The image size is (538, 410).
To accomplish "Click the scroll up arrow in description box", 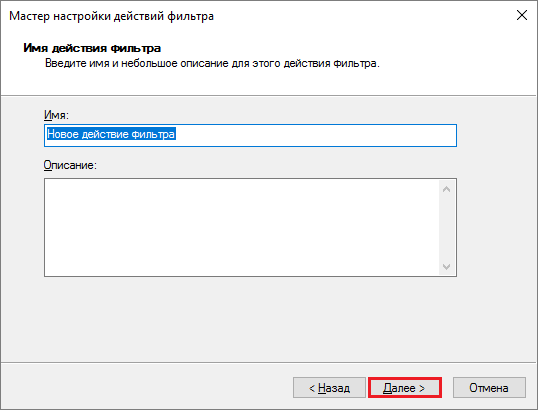I will tap(446, 189).
